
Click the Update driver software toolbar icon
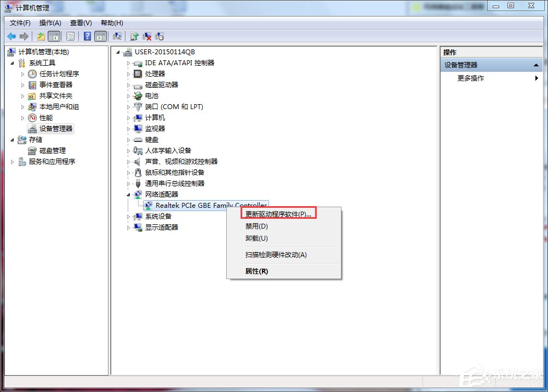click(x=134, y=36)
